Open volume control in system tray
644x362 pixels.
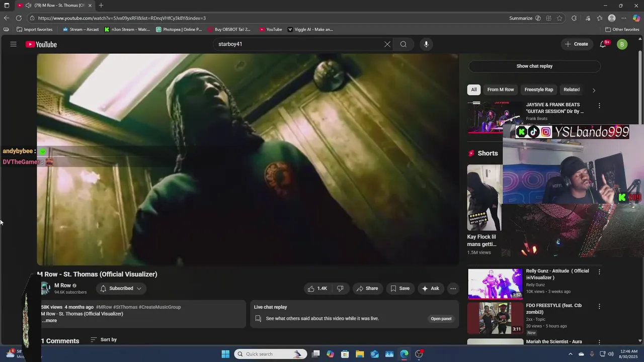tap(611, 354)
